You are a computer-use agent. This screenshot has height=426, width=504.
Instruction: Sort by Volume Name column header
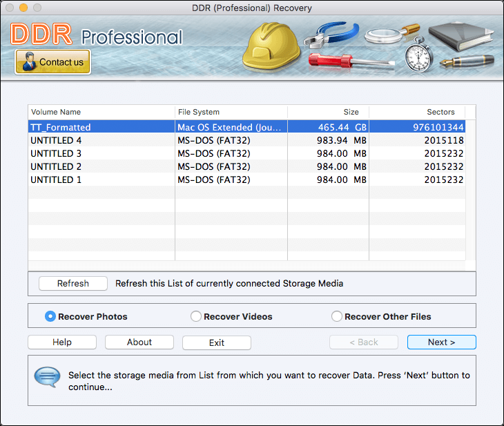click(x=101, y=112)
